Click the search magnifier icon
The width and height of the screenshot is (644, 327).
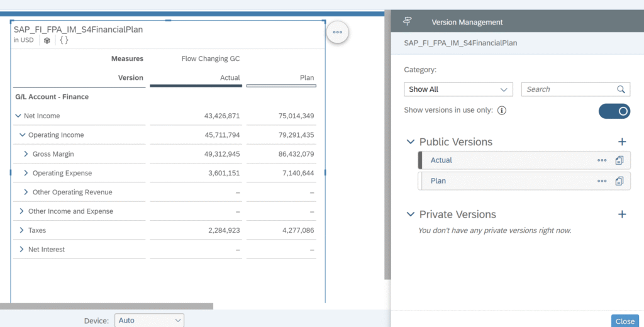621,89
